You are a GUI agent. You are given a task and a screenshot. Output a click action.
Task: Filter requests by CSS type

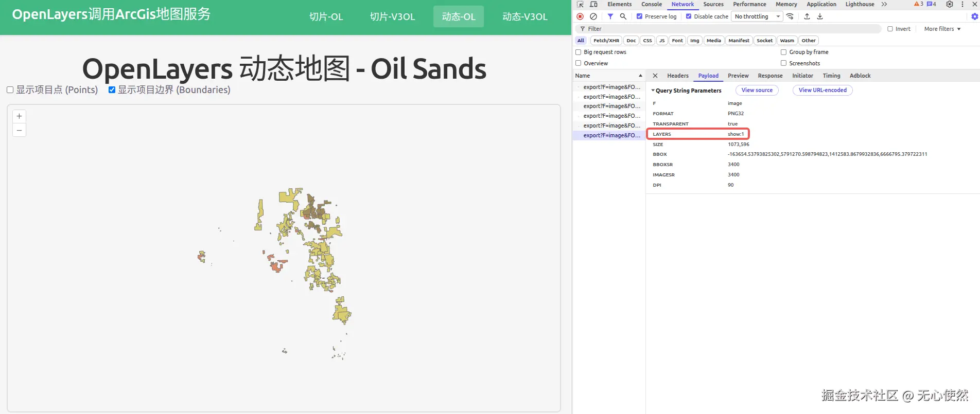[x=647, y=41]
